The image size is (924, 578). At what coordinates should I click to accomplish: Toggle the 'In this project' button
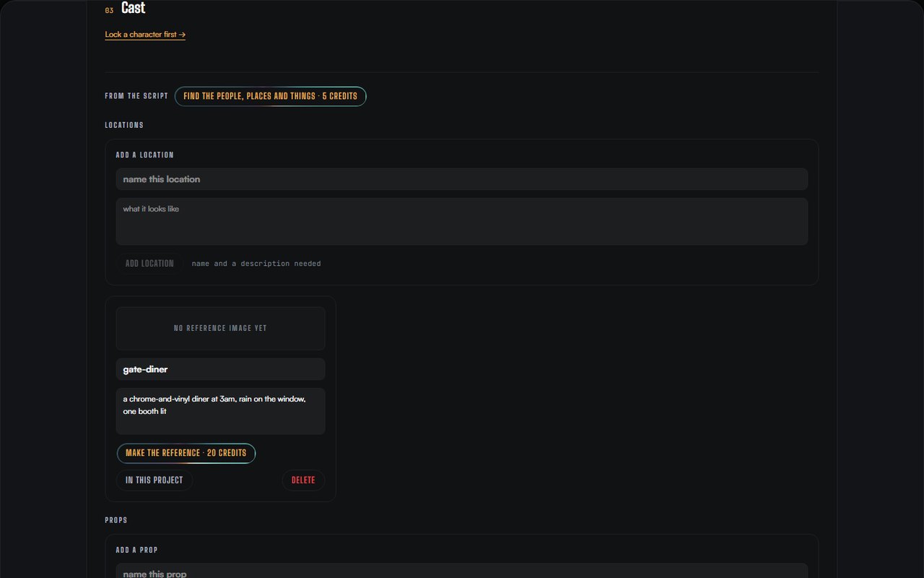tap(154, 480)
